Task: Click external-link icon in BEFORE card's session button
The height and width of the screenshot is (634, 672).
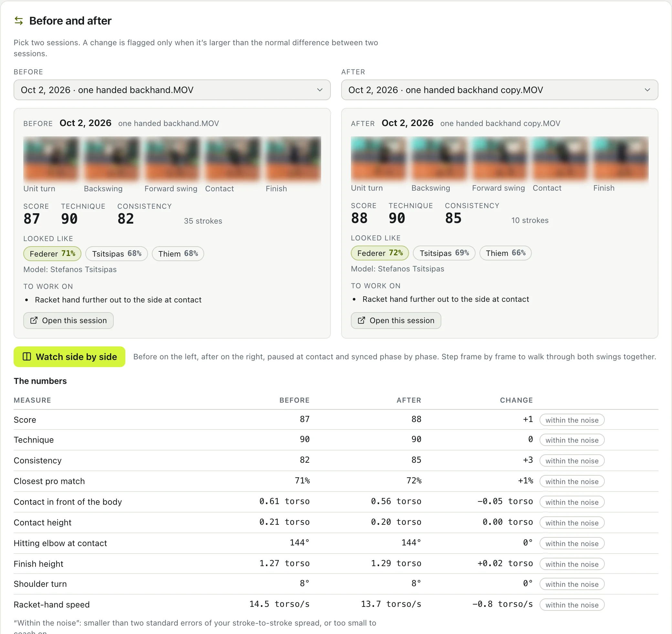Action: pyautogui.click(x=34, y=320)
